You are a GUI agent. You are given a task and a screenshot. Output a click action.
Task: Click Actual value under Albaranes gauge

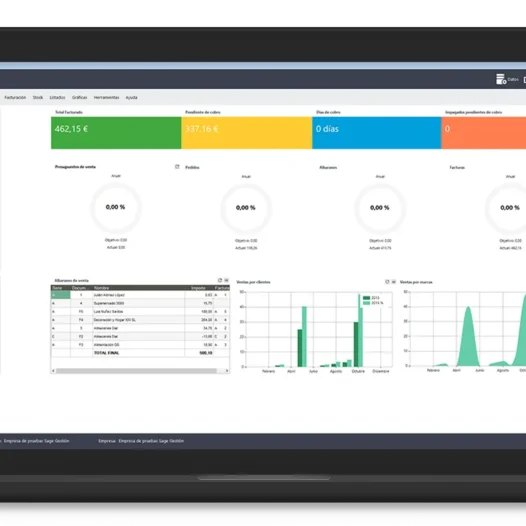pos(380,248)
